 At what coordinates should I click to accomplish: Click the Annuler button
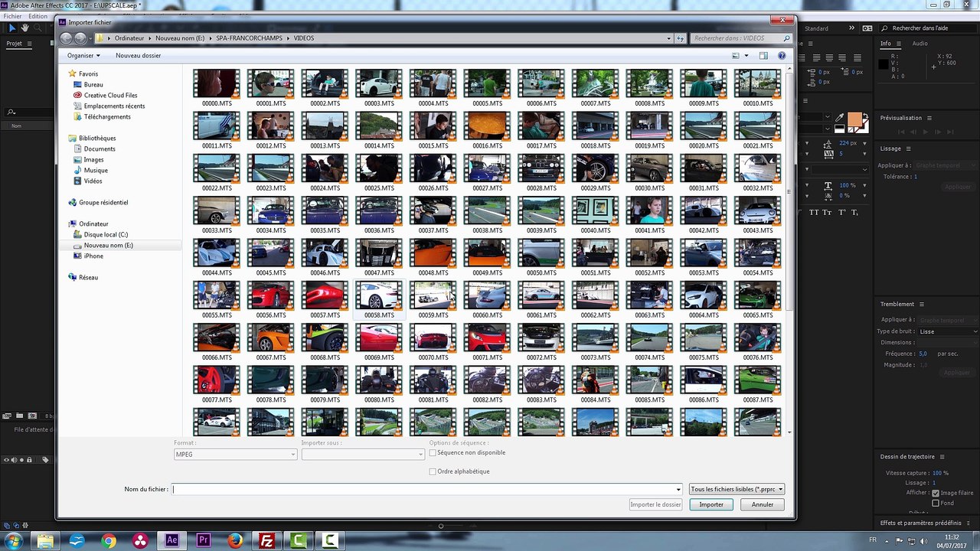[763, 504]
